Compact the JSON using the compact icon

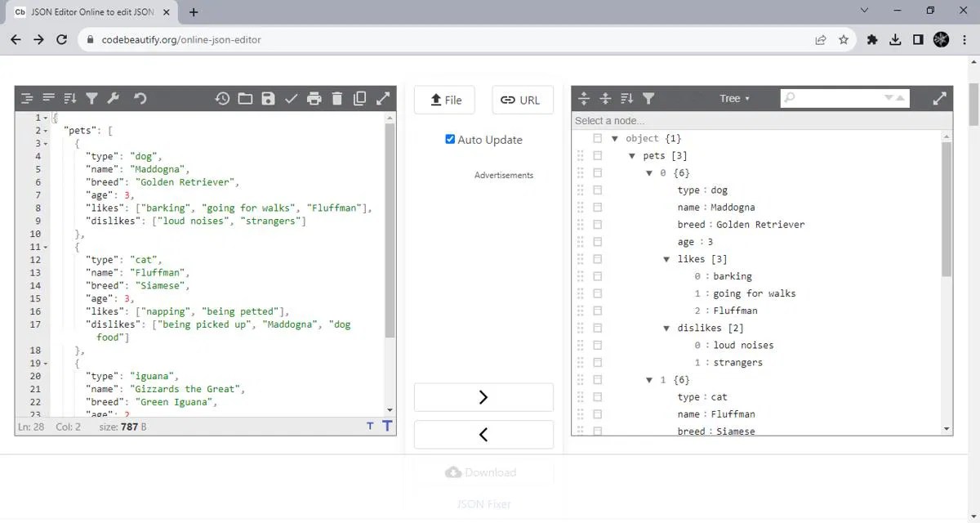point(47,98)
